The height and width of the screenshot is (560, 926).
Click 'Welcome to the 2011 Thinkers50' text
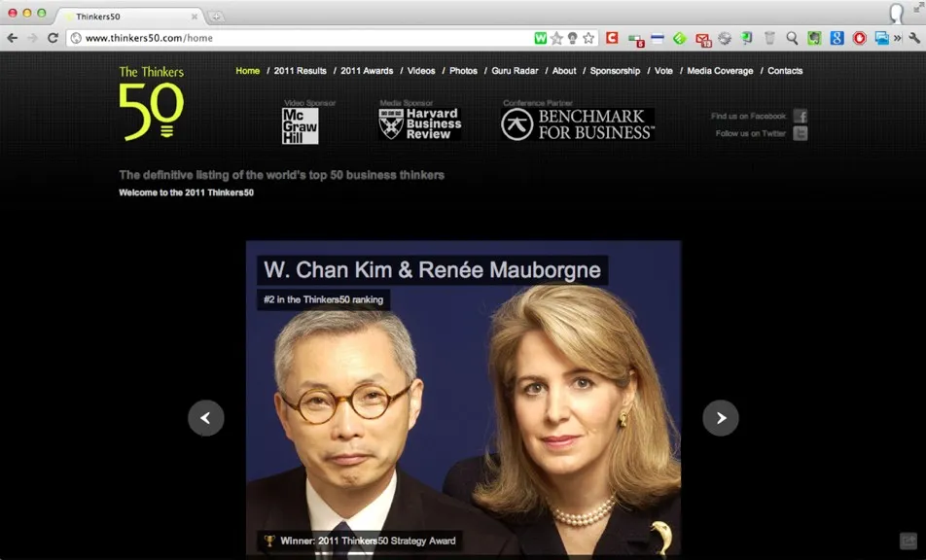click(x=186, y=192)
